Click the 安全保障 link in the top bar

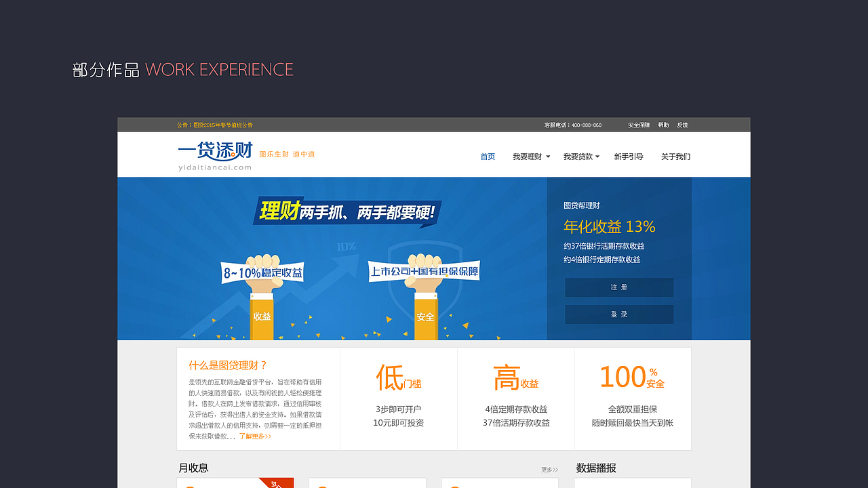(x=638, y=125)
